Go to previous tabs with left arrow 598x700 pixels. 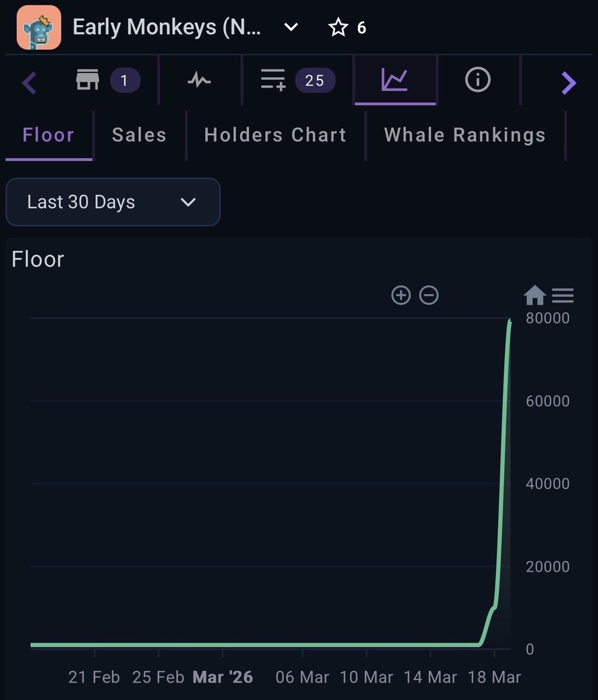29,83
